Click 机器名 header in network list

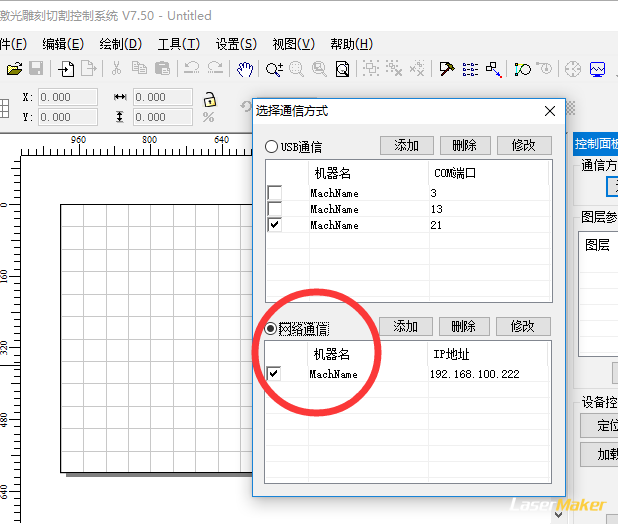331,354
